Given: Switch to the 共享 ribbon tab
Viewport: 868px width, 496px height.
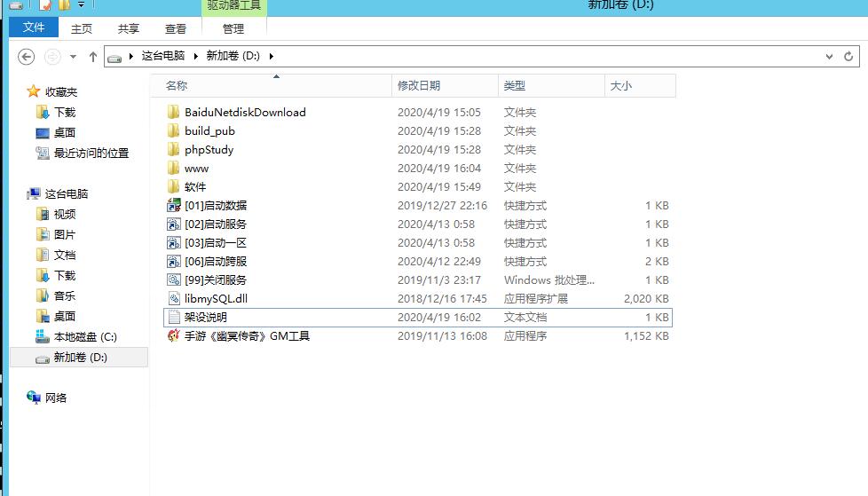Looking at the screenshot, I should (129, 28).
